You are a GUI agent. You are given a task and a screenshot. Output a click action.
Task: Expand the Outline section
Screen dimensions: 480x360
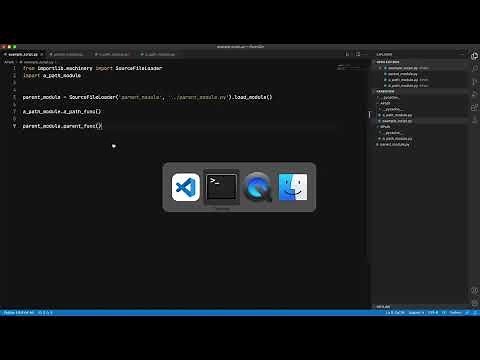tap(383, 306)
